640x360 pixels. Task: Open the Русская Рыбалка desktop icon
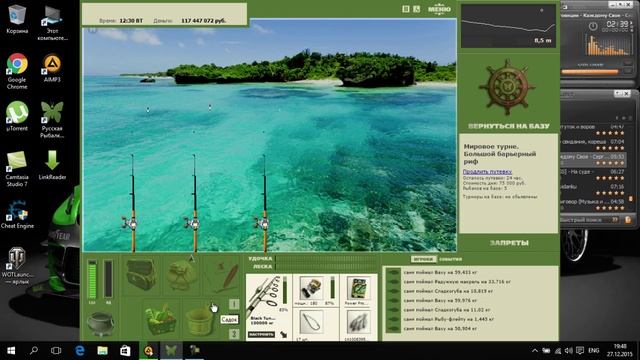coord(52,120)
